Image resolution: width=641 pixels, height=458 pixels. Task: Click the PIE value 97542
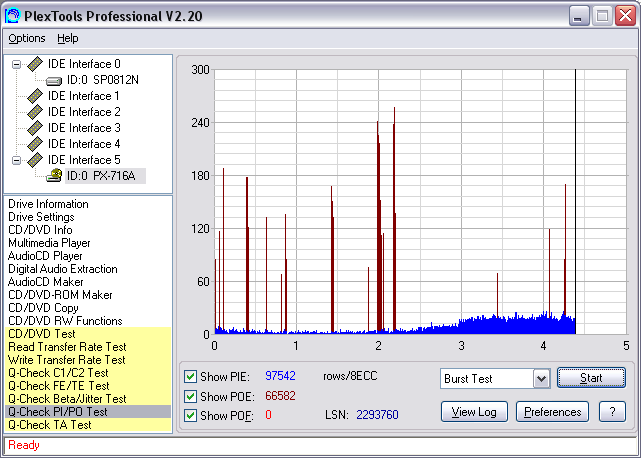pyautogui.click(x=280, y=376)
